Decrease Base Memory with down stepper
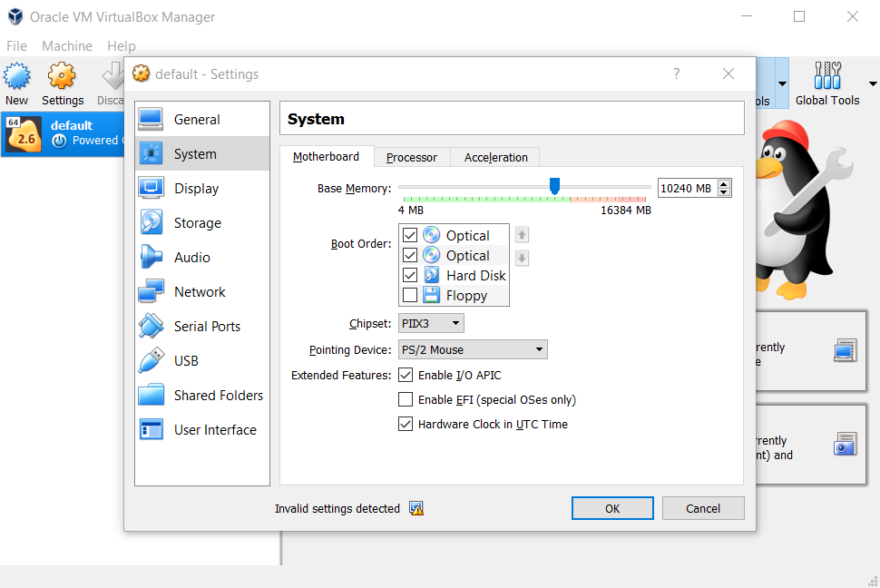 724,192
